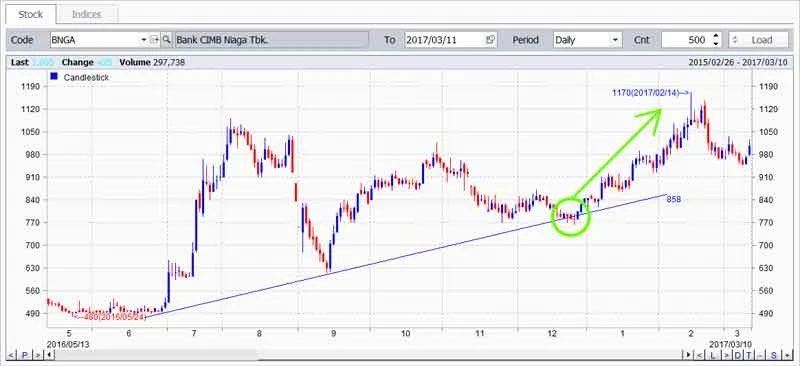The image size is (800, 366).
Task: Click the add-code icon beside BNGA dropdown
Action: coord(155,40)
